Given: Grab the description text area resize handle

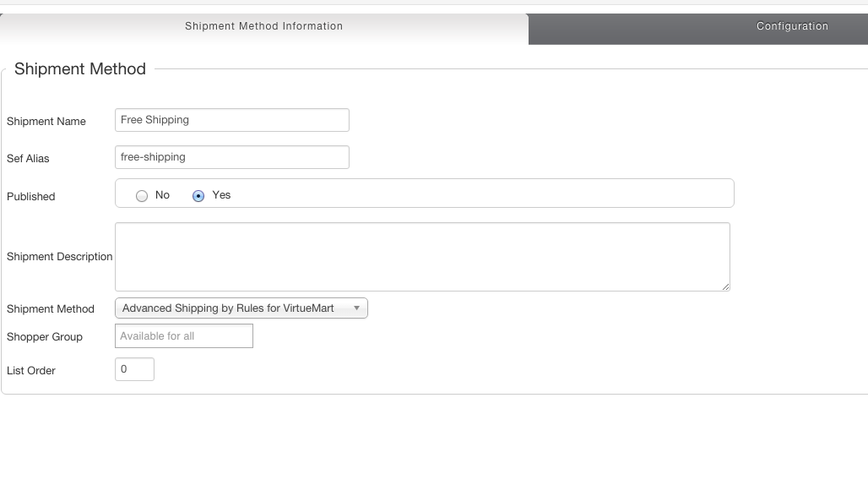Looking at the screenshot, I should [725, 287].
